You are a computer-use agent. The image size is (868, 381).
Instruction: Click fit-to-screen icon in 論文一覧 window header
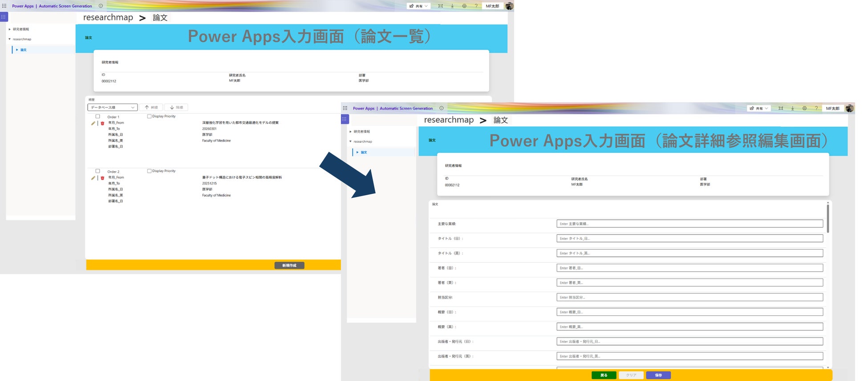[x=440, y=6]
